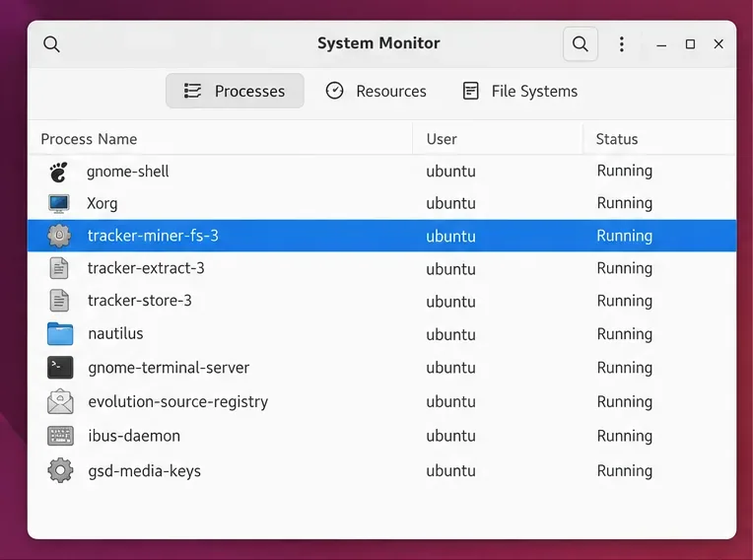Image resolution: width=753 pixels, height=560 pixels.
Task: Select the gnome-shell process name
Action: tap(128, 172)
